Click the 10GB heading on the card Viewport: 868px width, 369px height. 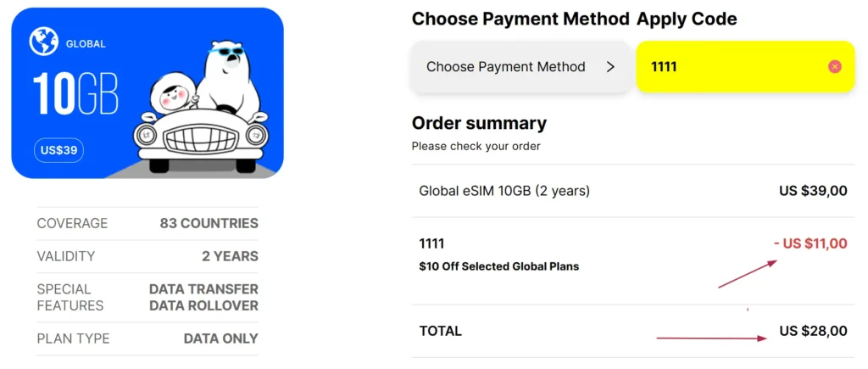pyautogui.click(x=75, y=93)
